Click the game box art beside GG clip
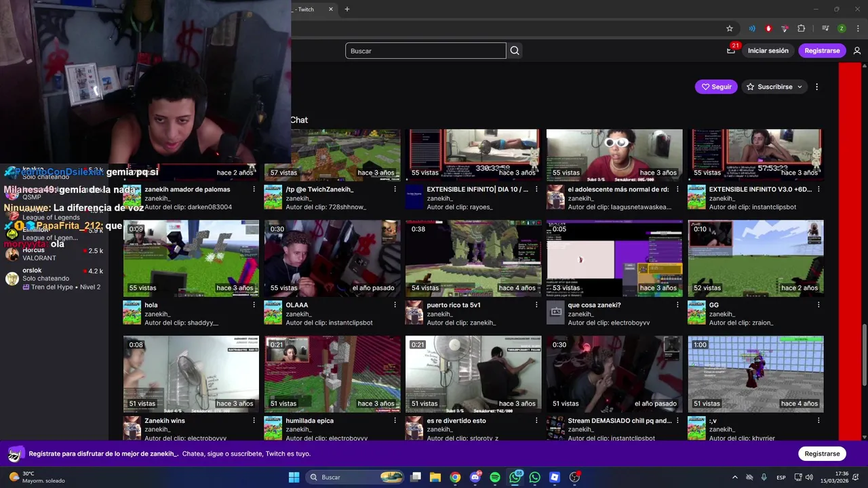This screenshot has height=488, width=868. [x=696, y=313]
